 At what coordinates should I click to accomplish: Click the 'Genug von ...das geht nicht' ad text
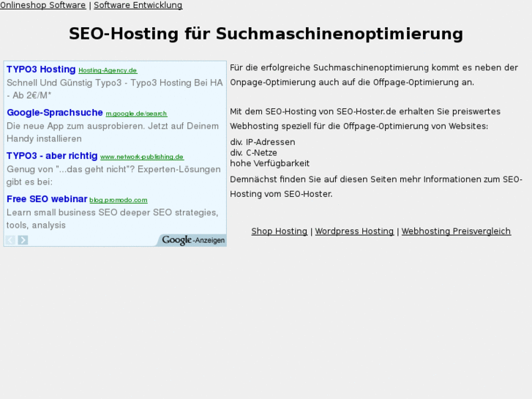[113, 175]
